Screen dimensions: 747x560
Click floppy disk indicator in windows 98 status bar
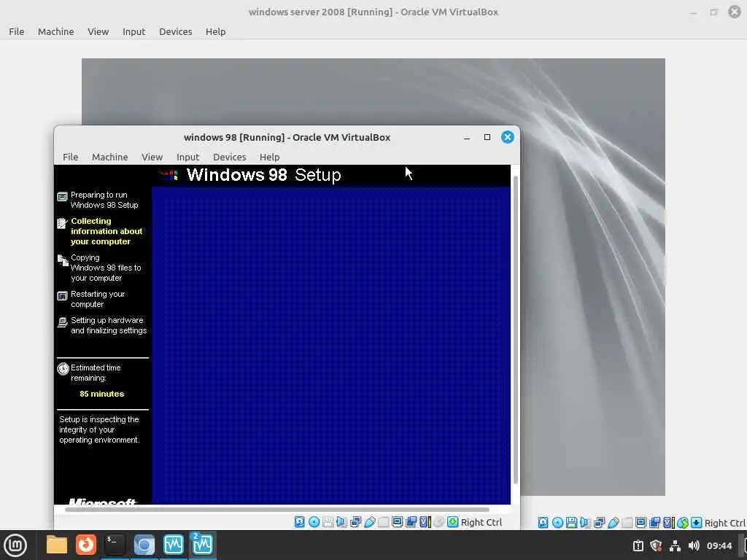[328, 522]
